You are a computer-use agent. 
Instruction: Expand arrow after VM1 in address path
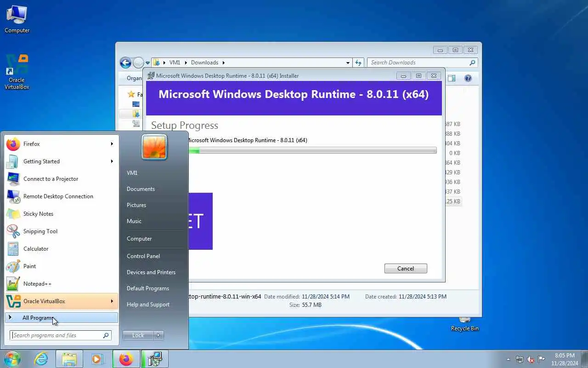coord(185,63)
